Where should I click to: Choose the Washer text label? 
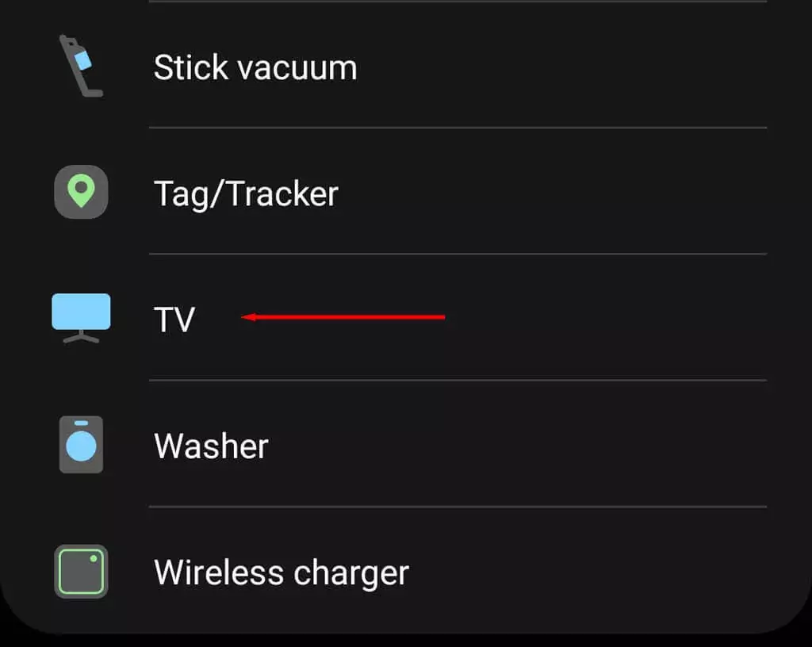(x=211, y=446)
